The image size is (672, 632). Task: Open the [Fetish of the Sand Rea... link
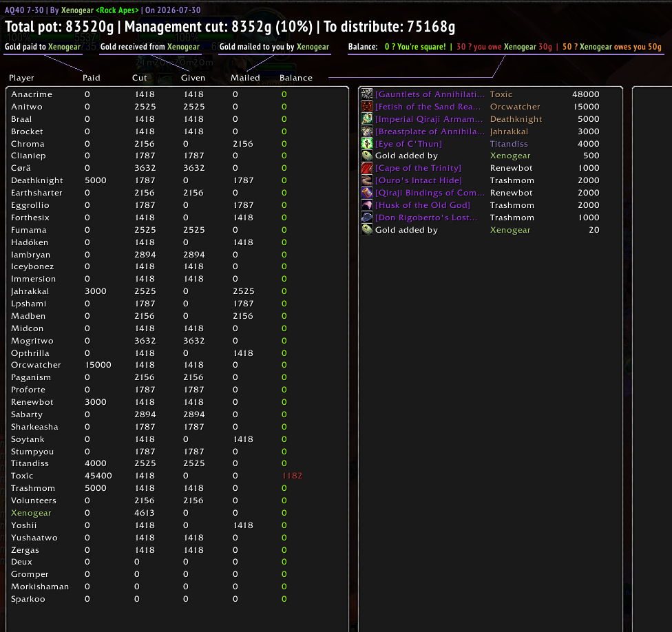(x=428, y=107)
